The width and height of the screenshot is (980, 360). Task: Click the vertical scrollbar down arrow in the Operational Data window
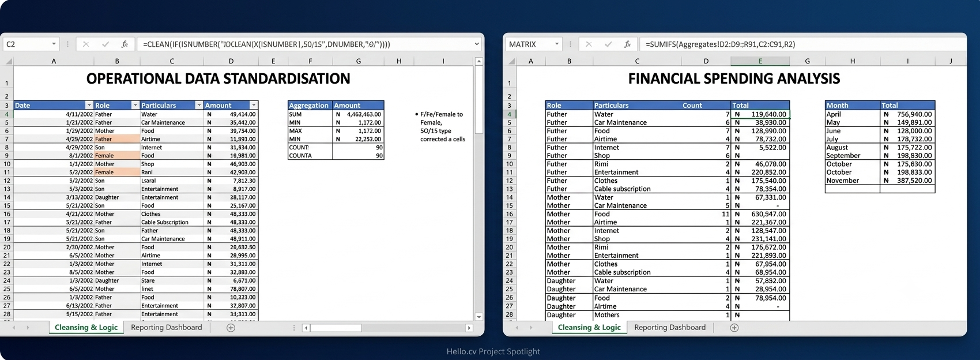click(x=478, y=317)
